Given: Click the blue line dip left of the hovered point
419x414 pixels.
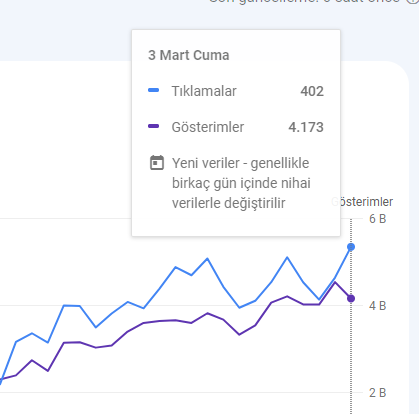Looking at the screenshot, I should tap(319, 300).
